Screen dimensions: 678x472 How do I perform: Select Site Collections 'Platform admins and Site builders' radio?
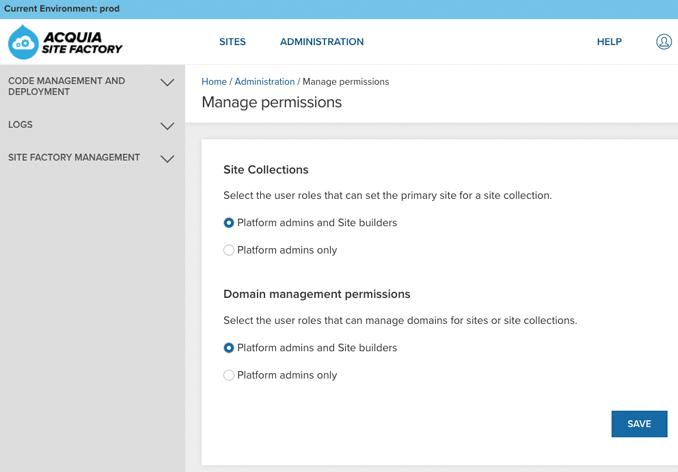tap(229, 223)
